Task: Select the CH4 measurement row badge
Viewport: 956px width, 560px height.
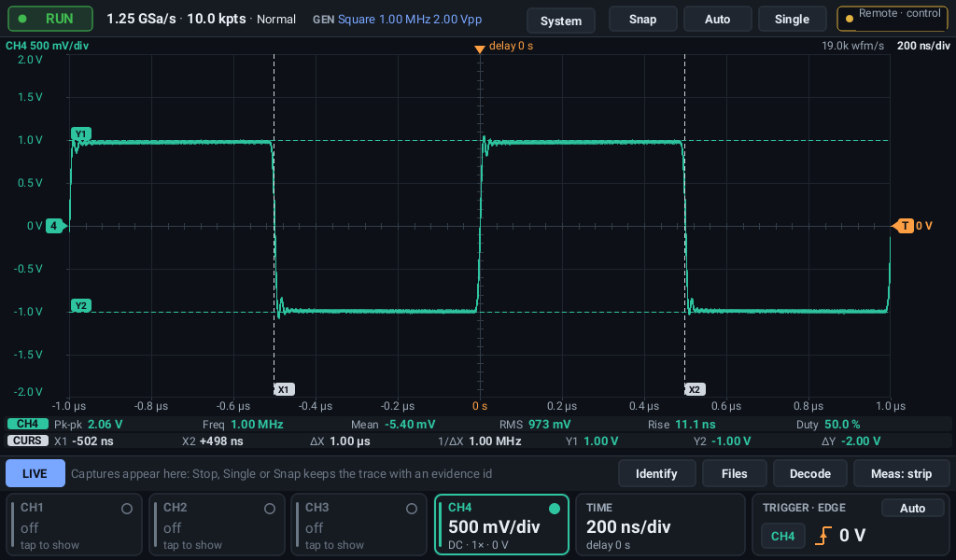Action: (x=27, y=424)
